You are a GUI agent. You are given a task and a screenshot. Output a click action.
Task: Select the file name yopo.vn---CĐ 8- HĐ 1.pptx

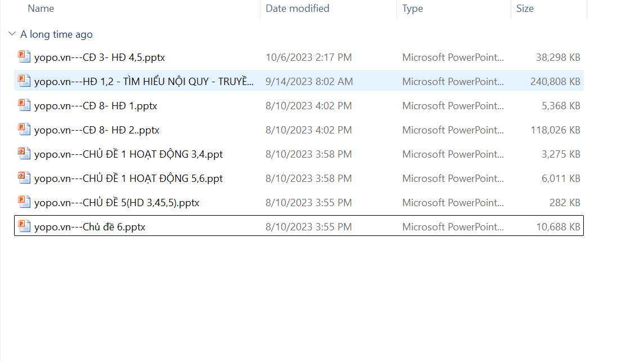96,106
